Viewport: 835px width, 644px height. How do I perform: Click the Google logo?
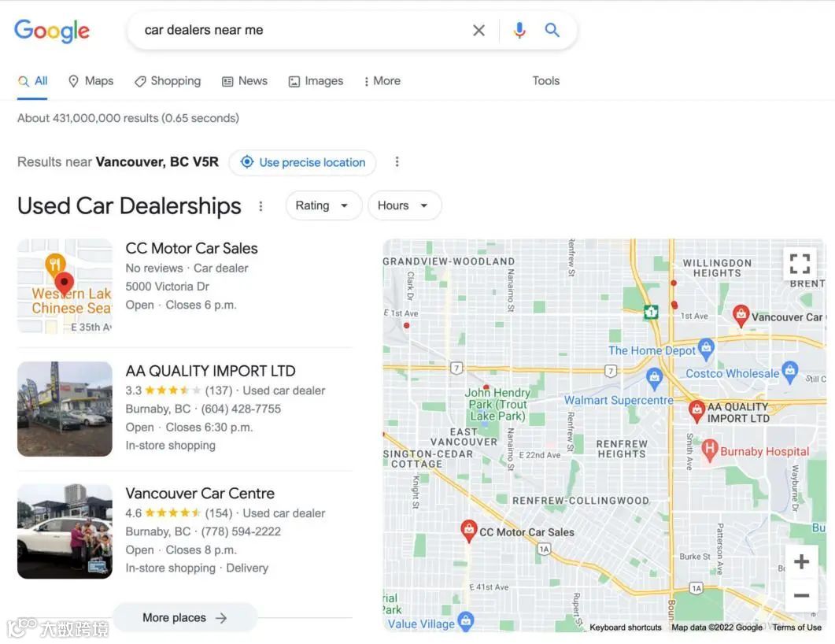[52, 31]
